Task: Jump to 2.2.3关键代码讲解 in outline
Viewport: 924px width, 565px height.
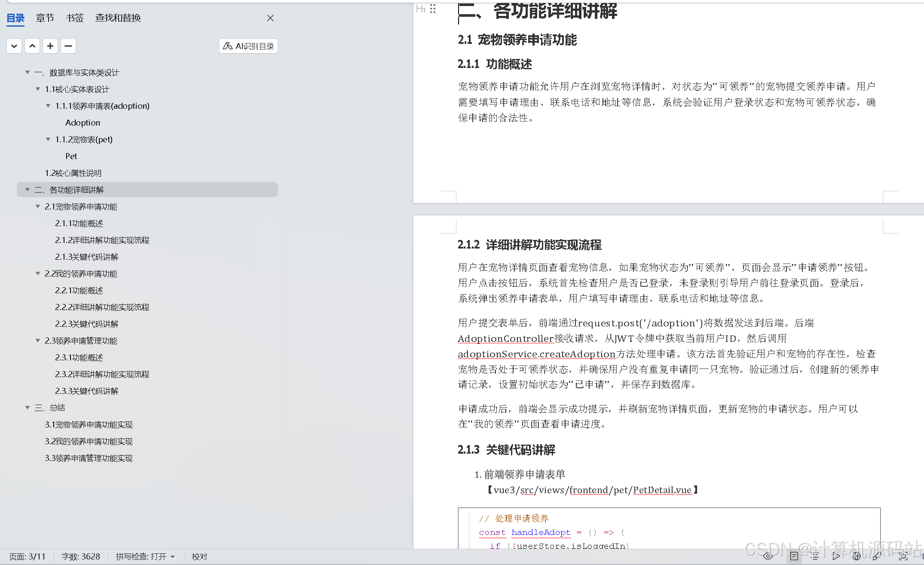Action: (87, 324)
